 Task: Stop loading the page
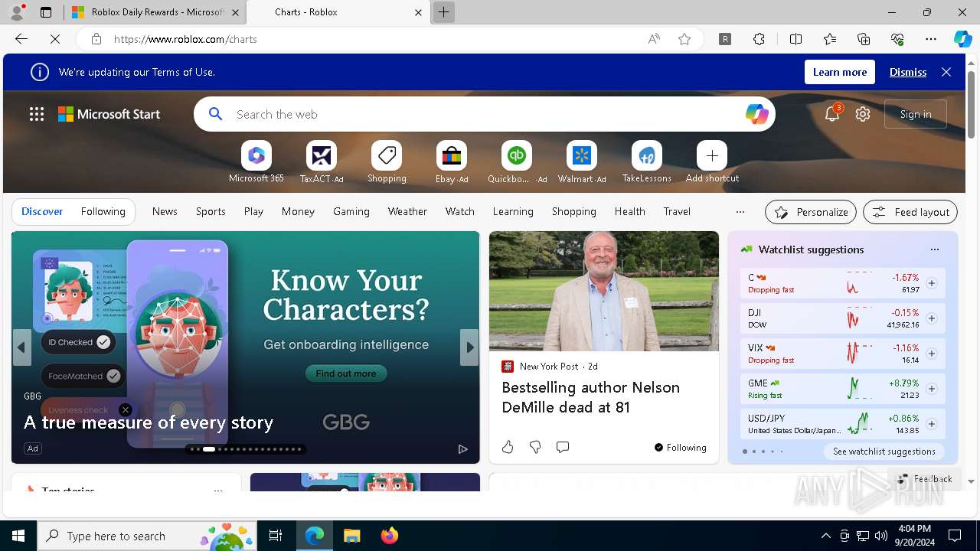[55, 39]
